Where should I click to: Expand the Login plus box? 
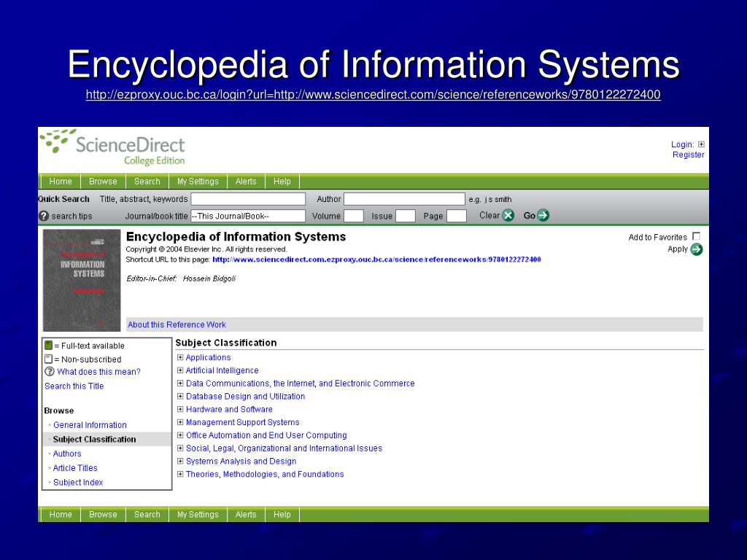coord(701,144)
